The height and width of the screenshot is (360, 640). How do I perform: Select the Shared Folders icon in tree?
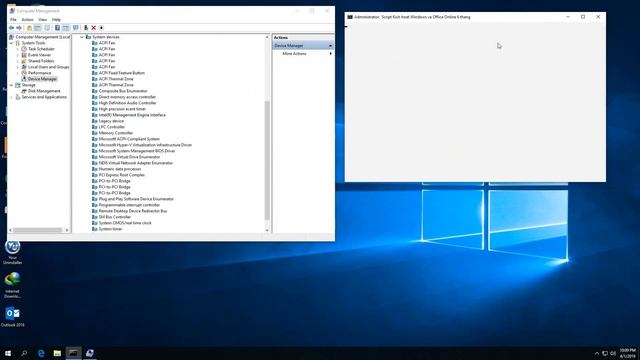click(x=24, y=61)
